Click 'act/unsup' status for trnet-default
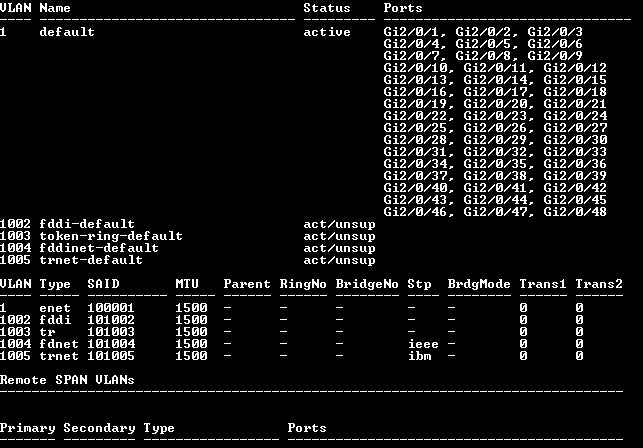This screenshot has height=448, width=643. click(x=340, y=260)
